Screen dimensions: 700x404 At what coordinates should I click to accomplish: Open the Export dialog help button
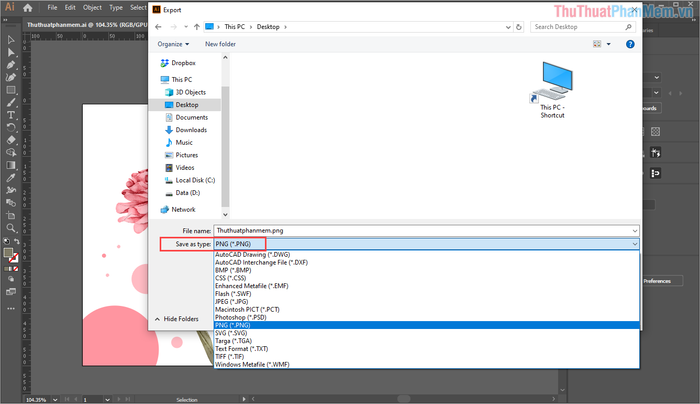(630, 44)
